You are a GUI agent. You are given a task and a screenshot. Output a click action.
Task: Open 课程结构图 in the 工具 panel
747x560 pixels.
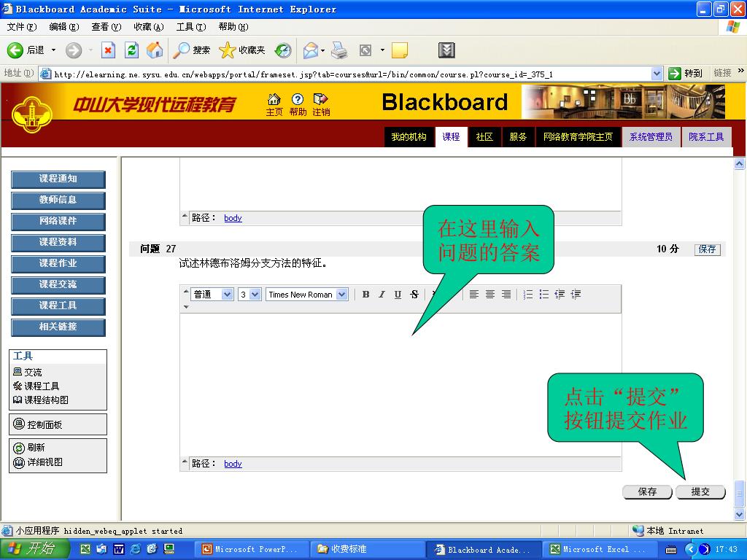tap(41, 400)
